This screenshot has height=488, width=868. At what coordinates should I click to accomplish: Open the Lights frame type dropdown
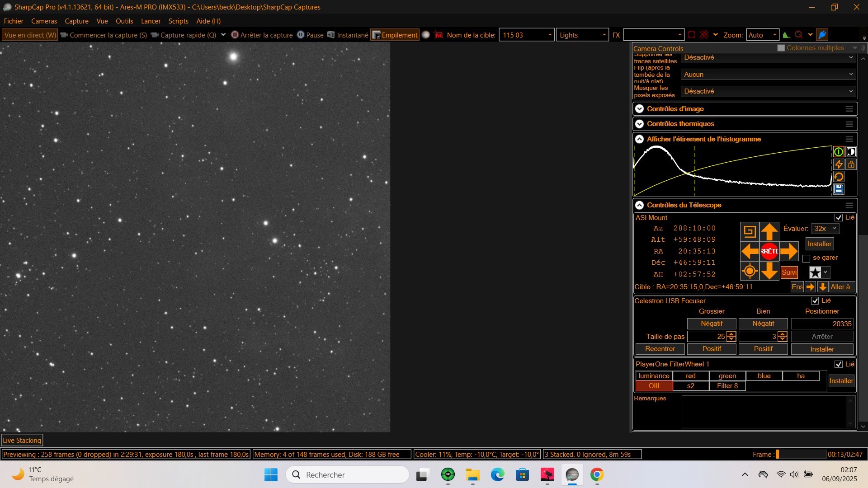[x=582, y=35]
